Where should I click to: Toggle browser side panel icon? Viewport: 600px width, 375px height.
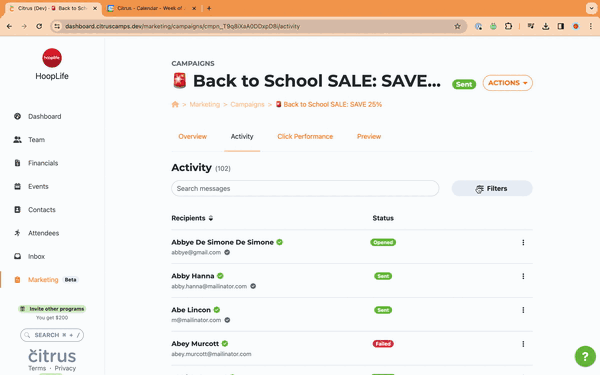[561, 26]
